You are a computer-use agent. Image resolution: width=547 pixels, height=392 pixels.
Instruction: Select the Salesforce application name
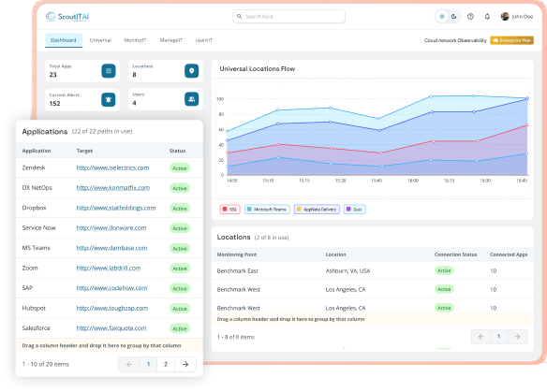pos(36,327)
